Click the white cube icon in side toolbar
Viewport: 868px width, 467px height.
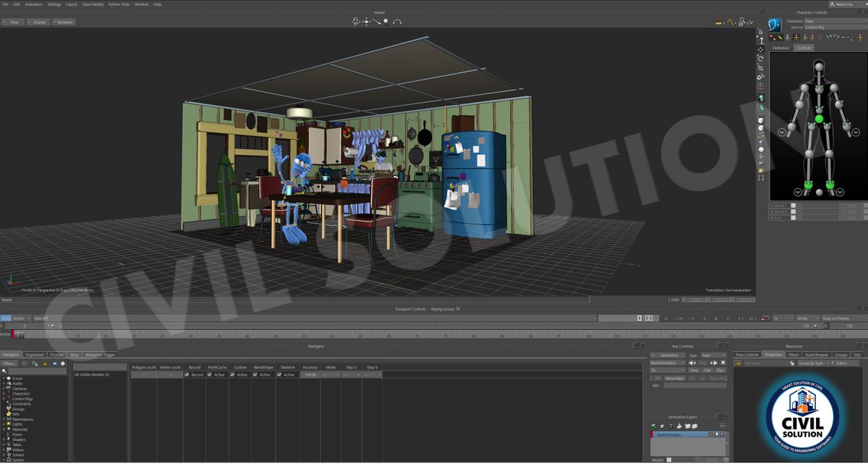(x=761, y=119)
